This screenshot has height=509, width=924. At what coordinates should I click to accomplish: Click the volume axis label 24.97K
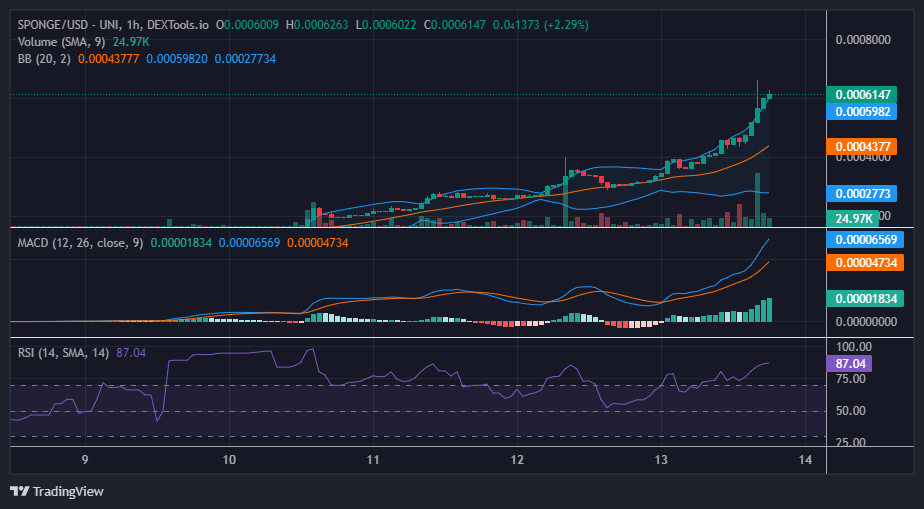click(x=852, y=218)
